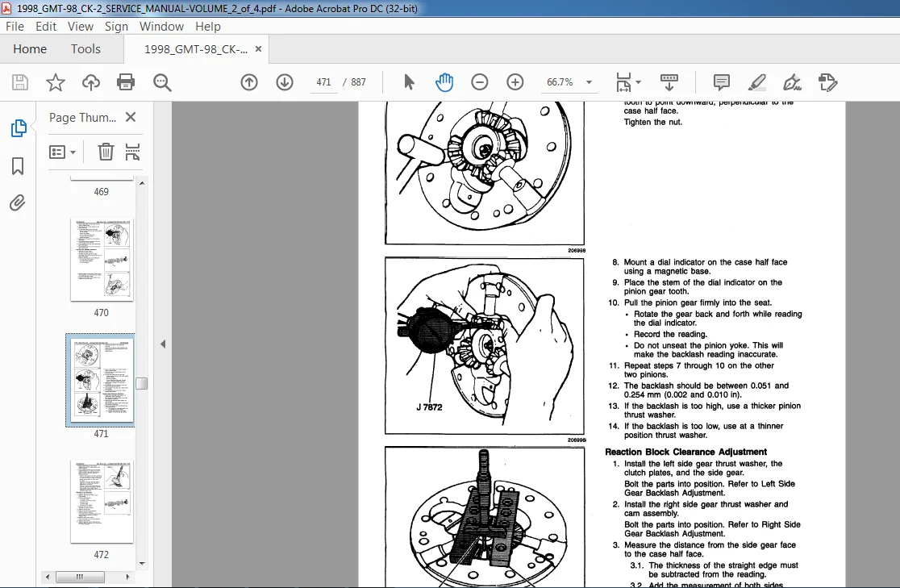The image size is (900, 588).
Task: Switch to the Home tab
Action: coord(30,49)
